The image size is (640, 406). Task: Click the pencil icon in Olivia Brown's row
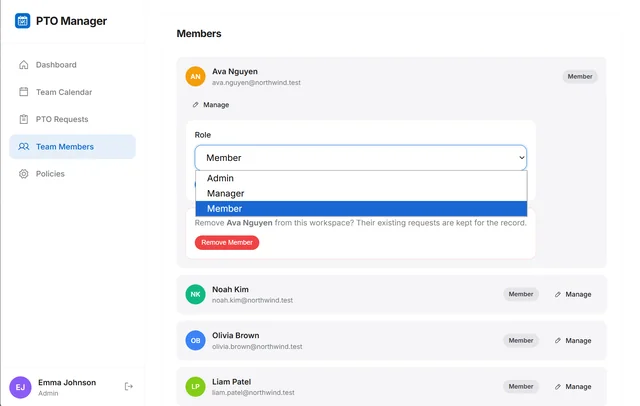558,340
